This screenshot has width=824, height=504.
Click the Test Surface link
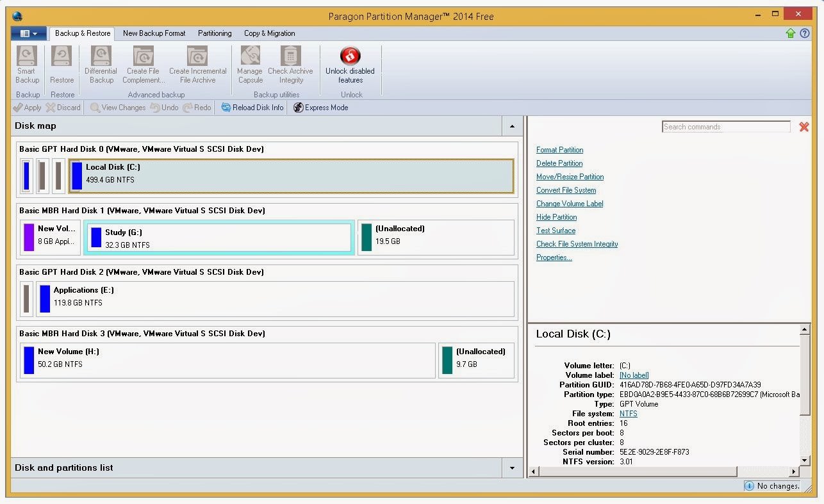(556, 231)
